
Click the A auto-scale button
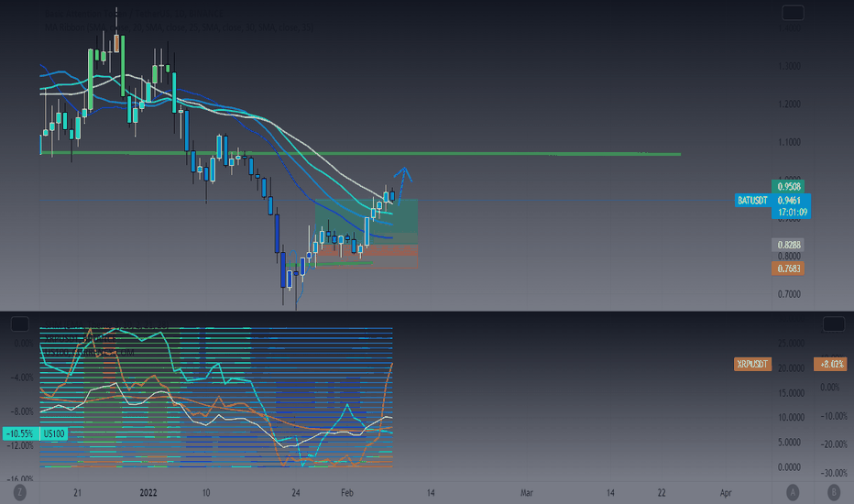[x=793, y=493]
